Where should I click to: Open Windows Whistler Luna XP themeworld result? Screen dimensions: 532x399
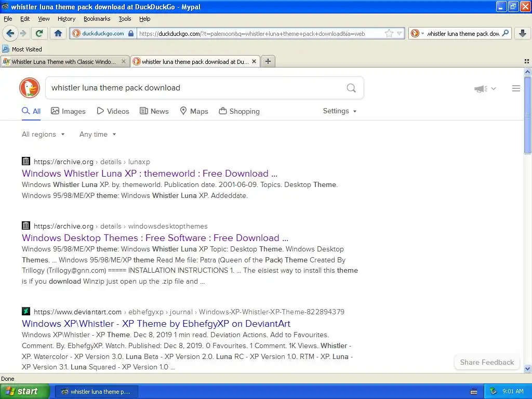coord(150,174)
